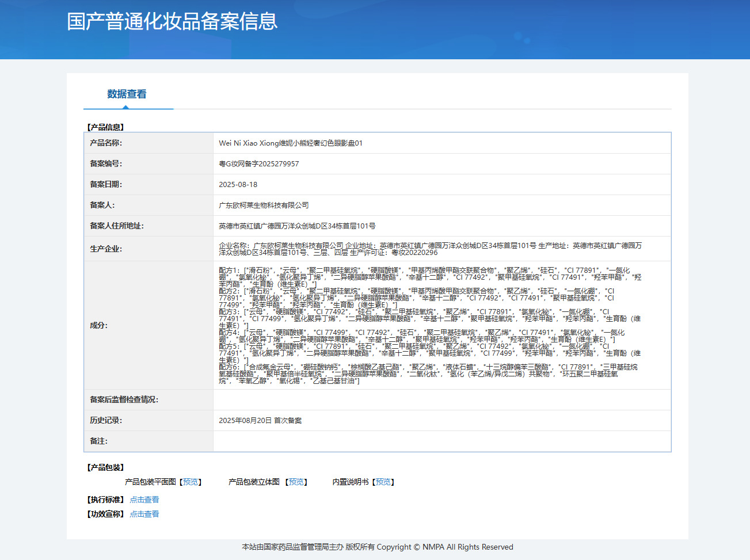Image resolution: width=750 pixels, height=560 pixels.
Task: Click 点击查看 next to 执行标准
Action: coord(144,500)
